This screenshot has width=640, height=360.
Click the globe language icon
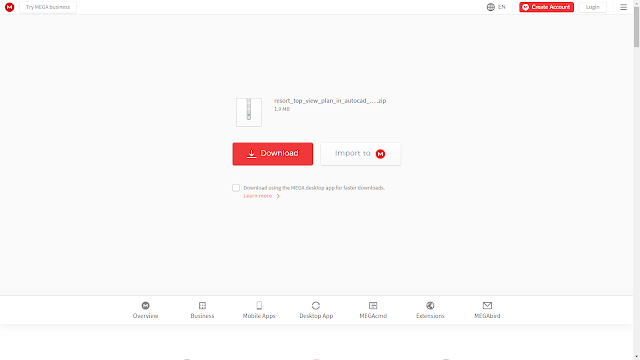click(x=491, y=7)
